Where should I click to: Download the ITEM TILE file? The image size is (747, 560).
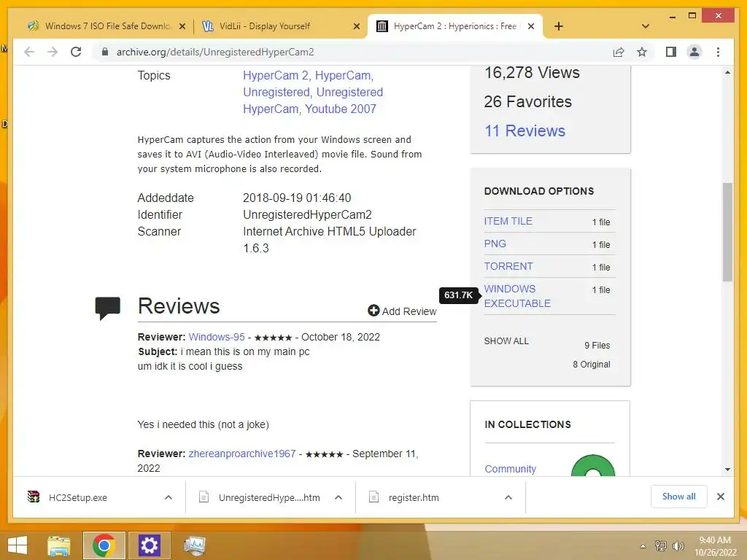[508, 221]
